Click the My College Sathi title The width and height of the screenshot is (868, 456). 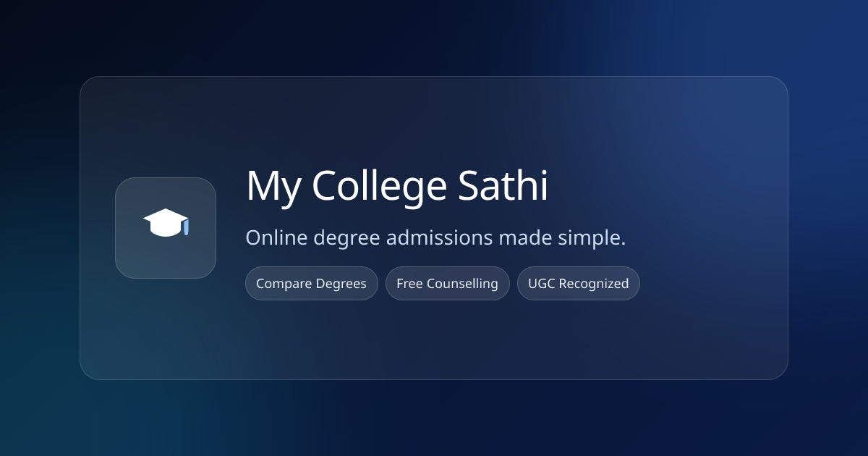point(396,186)
